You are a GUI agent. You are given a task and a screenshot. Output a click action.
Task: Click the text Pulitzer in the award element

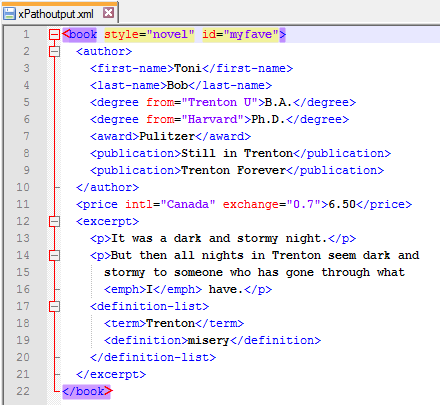click(x=167, y=136)
